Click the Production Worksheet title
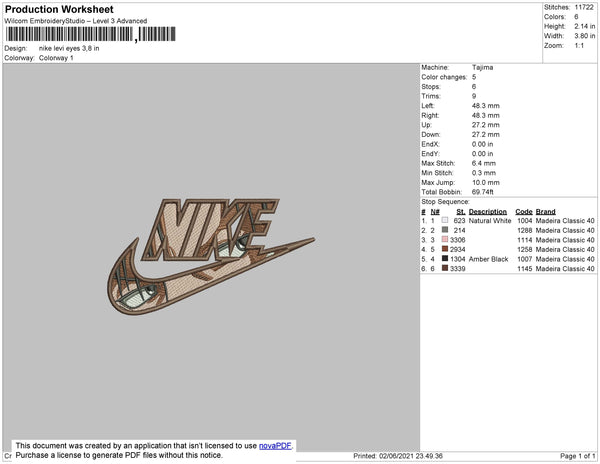The height and width of the screenshot is (464, 600). point(59,10)
